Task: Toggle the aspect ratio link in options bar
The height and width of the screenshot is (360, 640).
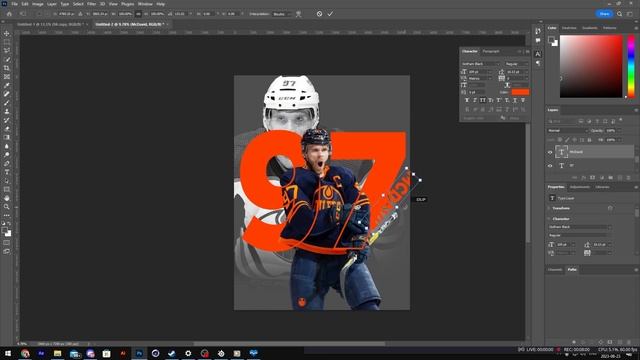Action: pyautogui.click(x=138, y=14)
